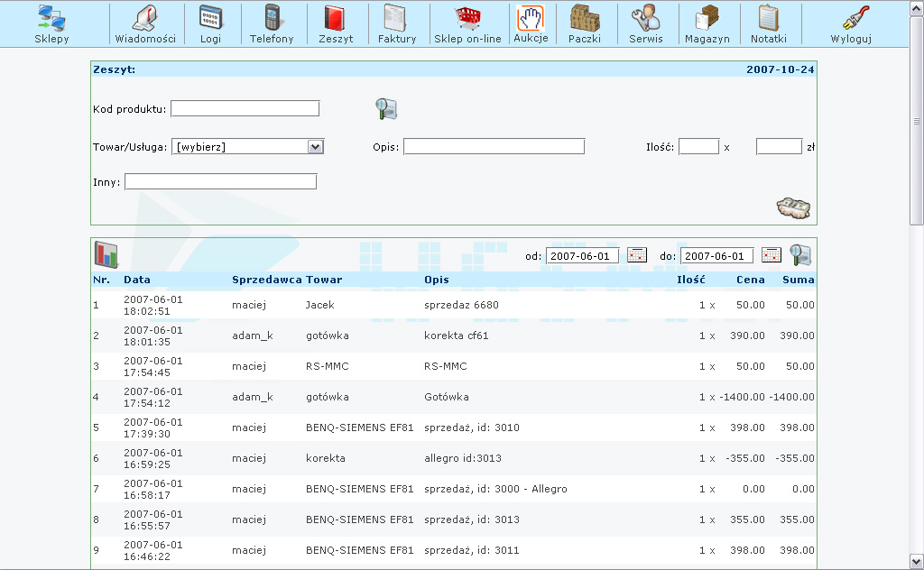Click the magnifier beside Kod produktu
The height and width of the screenshot is (570, 924).
(386, 109)
